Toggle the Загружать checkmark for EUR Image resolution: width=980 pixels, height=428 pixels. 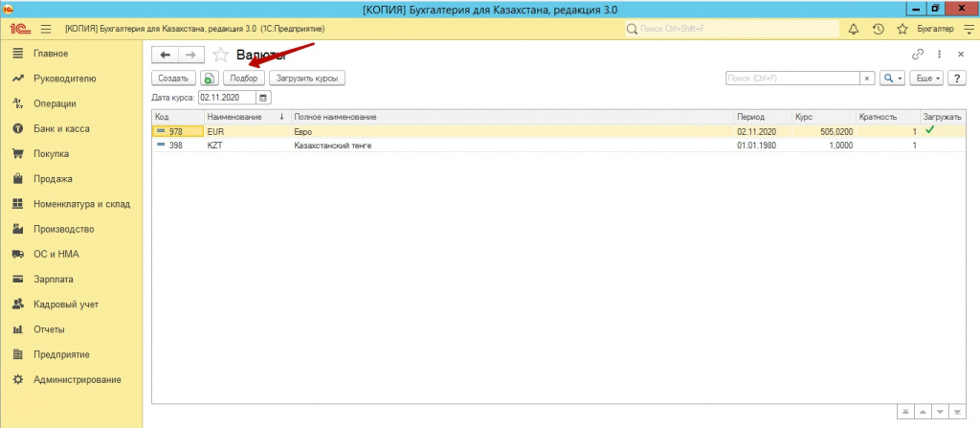(x=929, y=131)
